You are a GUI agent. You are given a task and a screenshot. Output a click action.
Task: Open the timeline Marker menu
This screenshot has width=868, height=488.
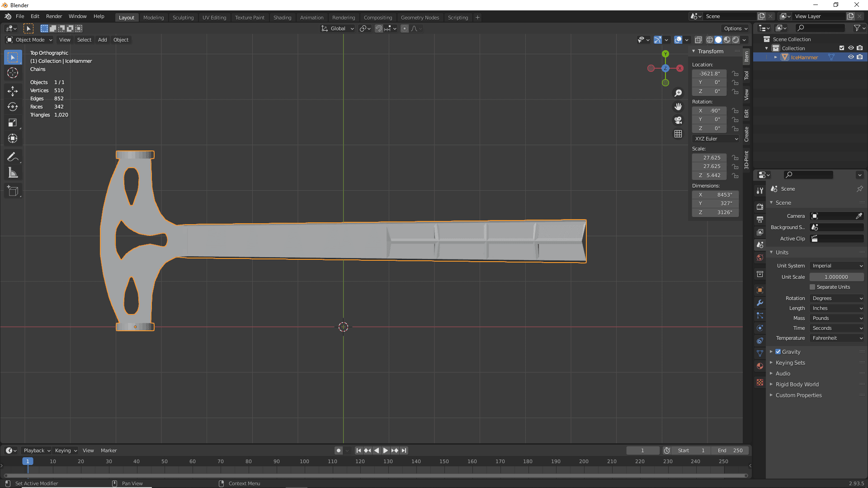click(108, 450)
